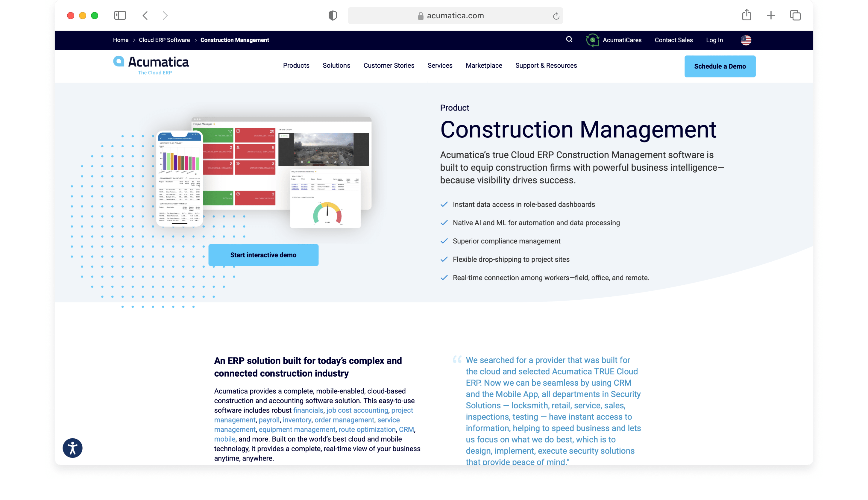Viewport: 868px width, 500px height.
Task: Click the Safari share icon
Action: (x=746, y=16)
